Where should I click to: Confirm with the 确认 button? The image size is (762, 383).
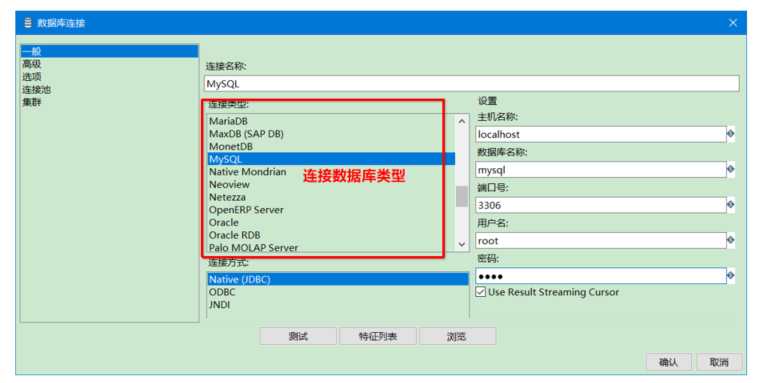[x=668, y=362]
